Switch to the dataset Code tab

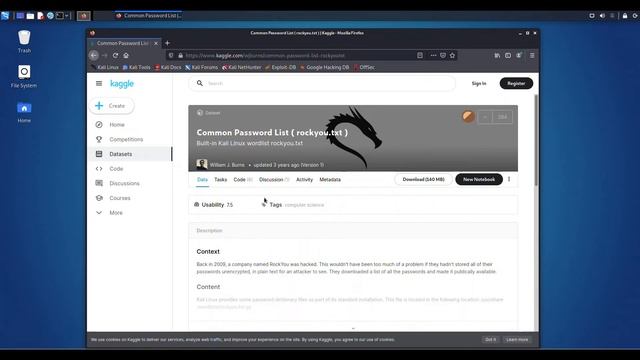coord(243,180)
